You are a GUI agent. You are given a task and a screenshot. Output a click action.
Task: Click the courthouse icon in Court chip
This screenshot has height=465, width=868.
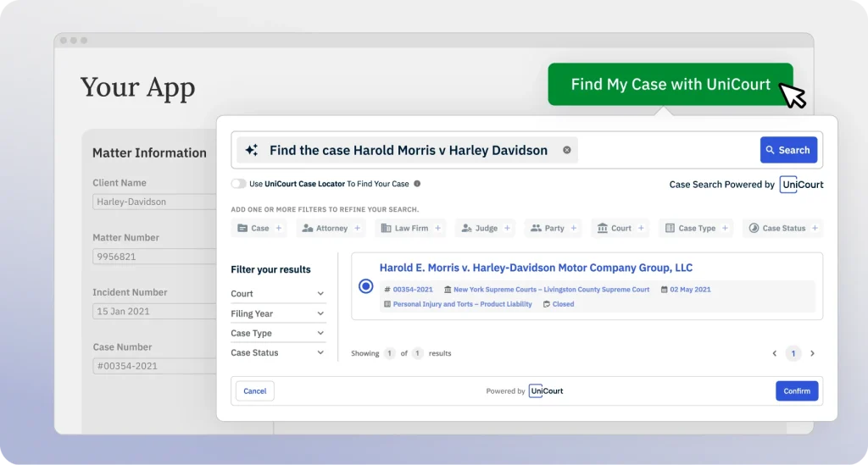coord(603,228)
